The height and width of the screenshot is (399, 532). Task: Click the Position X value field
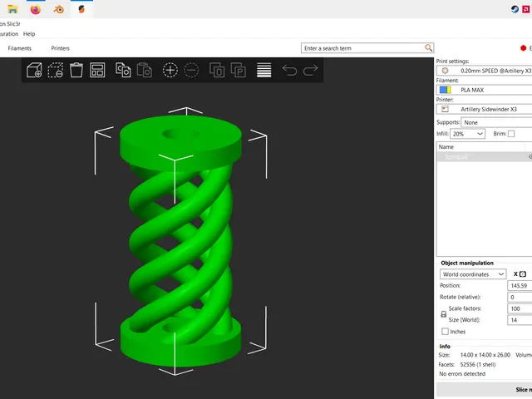520,286
